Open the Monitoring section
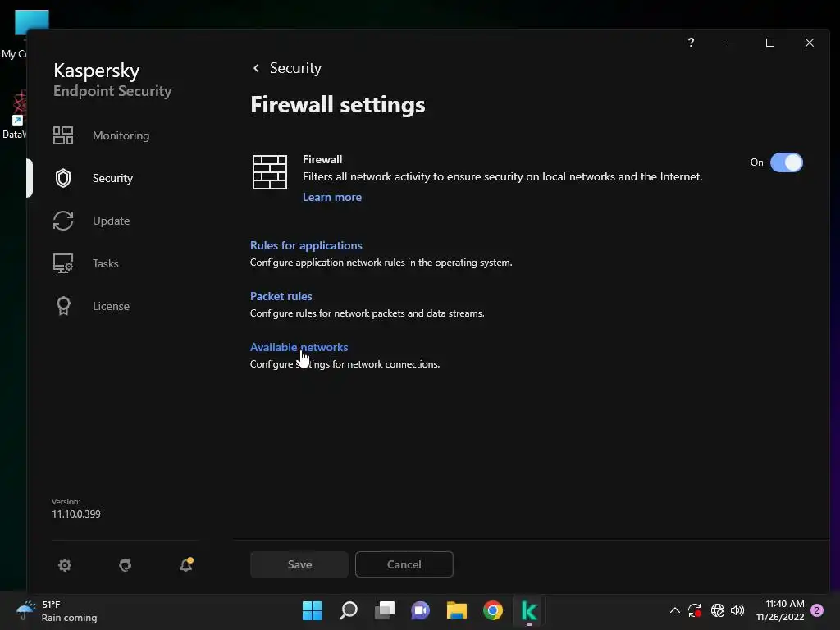Viewport: 840px width, 630px height. [121, 135]
